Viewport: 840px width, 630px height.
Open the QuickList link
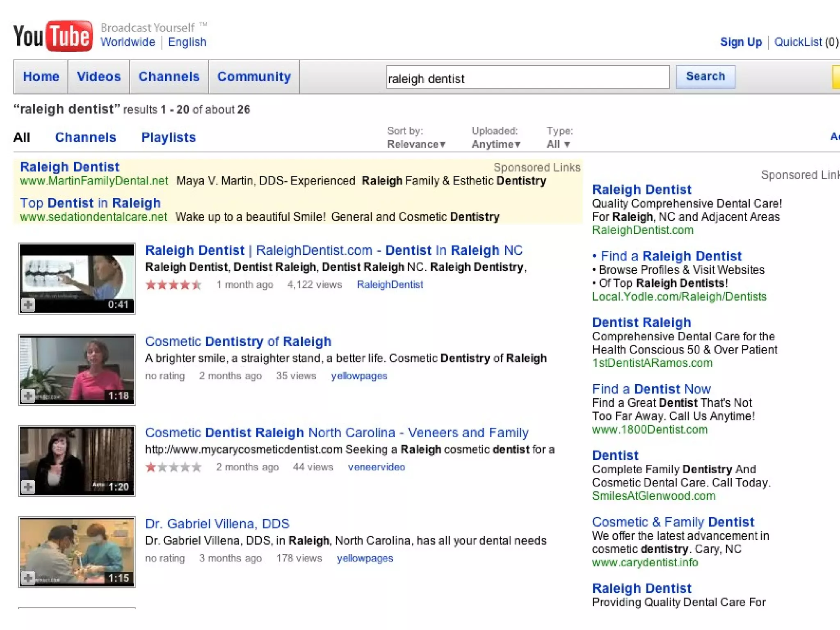(x=798, y=42)
